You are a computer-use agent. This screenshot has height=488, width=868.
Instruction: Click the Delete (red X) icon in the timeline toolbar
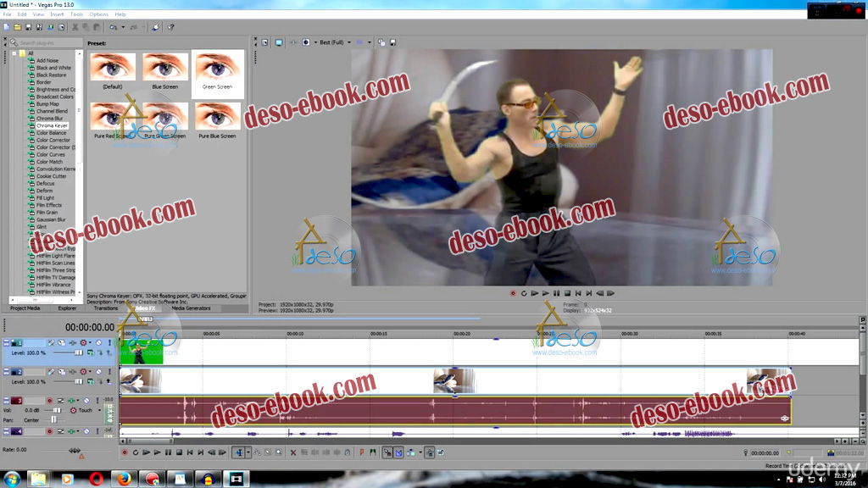(293, 452)
